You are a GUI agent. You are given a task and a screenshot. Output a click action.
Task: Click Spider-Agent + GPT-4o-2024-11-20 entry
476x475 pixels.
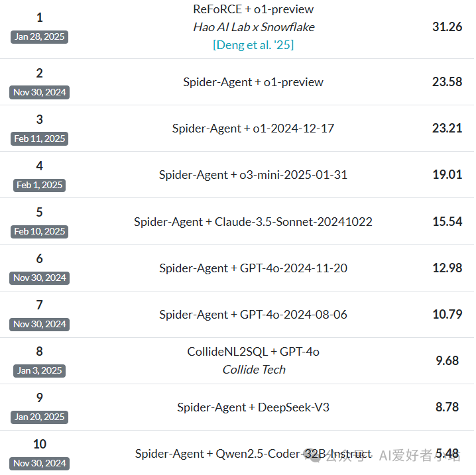[253, 268]
